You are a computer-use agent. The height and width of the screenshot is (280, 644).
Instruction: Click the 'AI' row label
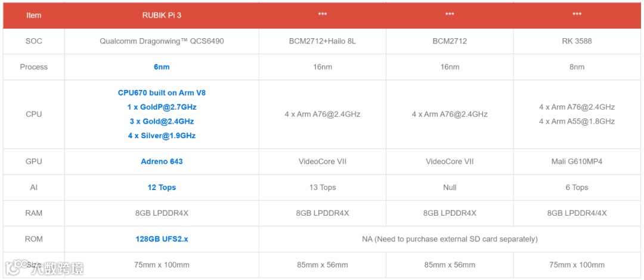33,187
